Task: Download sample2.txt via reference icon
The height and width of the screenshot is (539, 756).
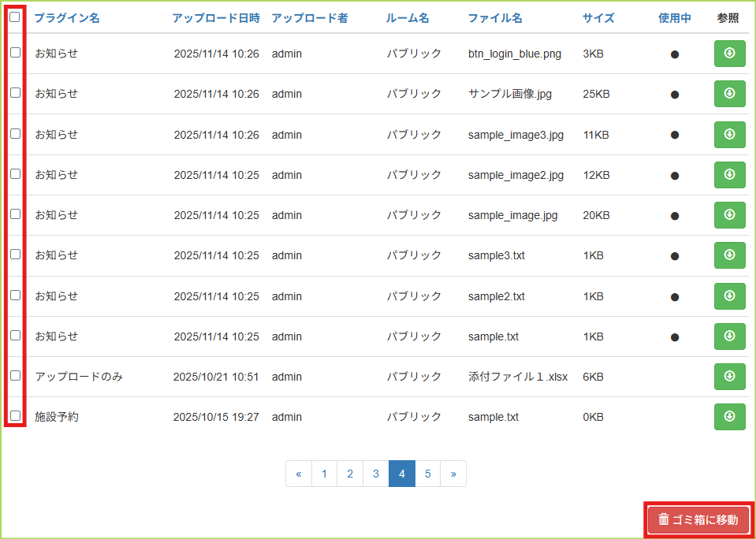Action: pyautogui.click(x=729, y=296)
